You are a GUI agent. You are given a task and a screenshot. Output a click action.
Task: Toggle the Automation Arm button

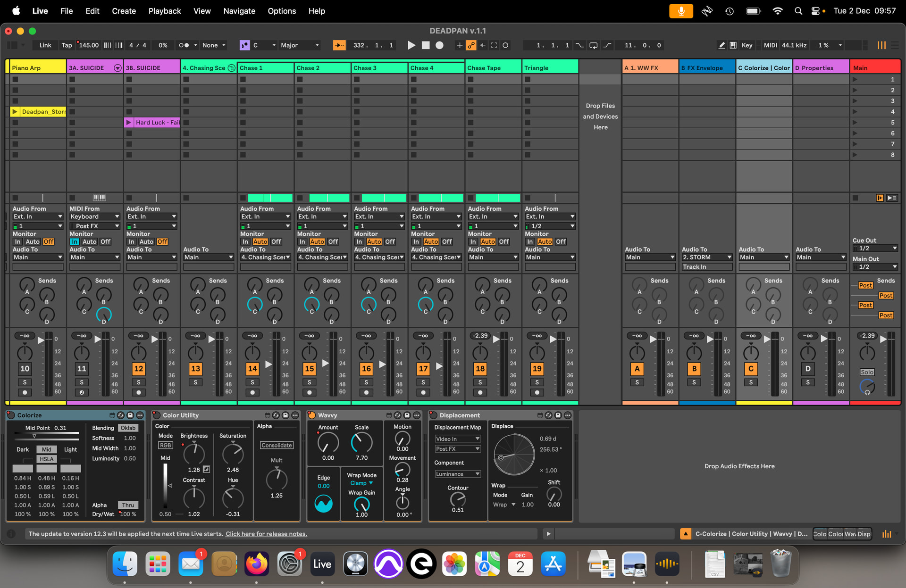tap(471, 45)
